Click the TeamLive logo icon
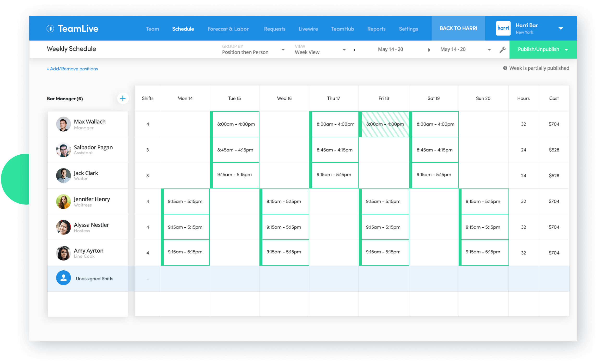The width and height of the screenshot is (600, 364). click(x=50, y=29)
